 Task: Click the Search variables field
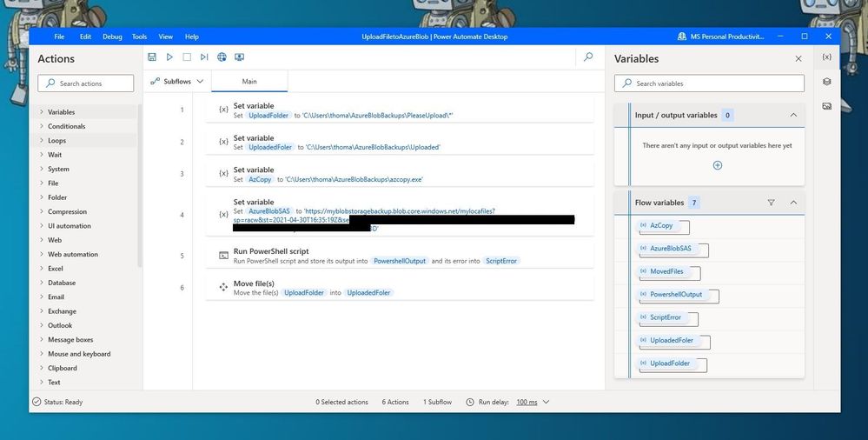(x=709, y=83)
